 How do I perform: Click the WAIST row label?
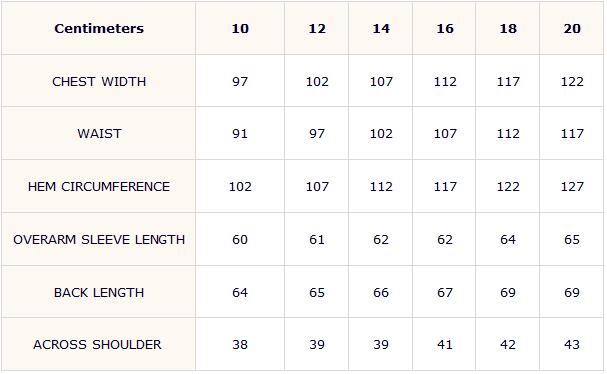click(99, 134)
